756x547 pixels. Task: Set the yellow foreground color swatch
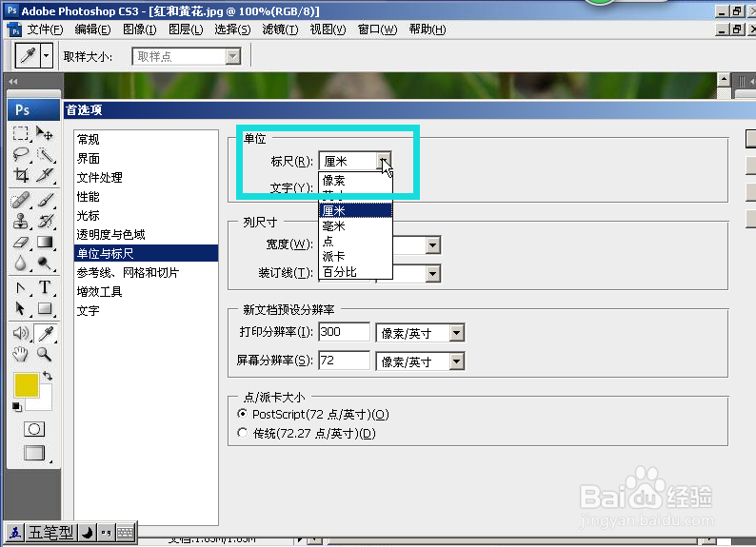pyautogui.click(x=26, y=385)
